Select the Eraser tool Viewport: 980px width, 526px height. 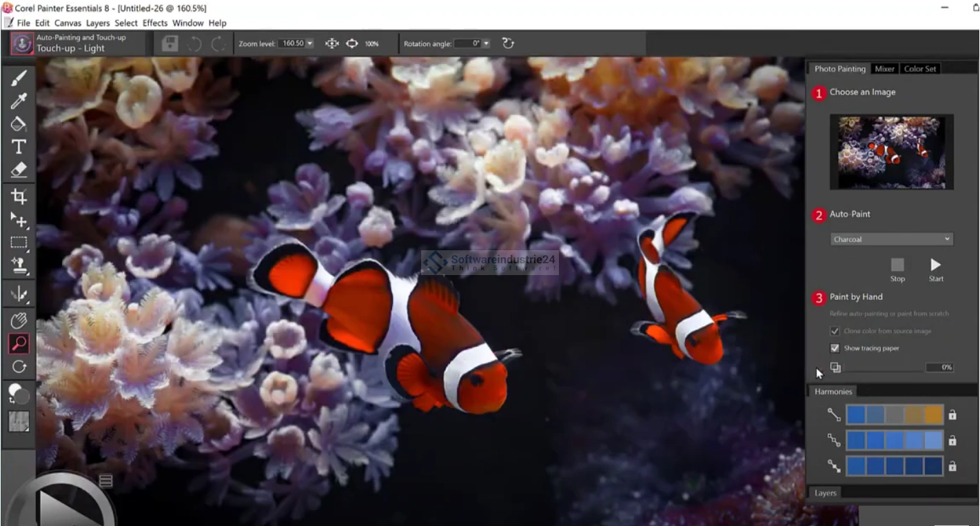(19, 170)
